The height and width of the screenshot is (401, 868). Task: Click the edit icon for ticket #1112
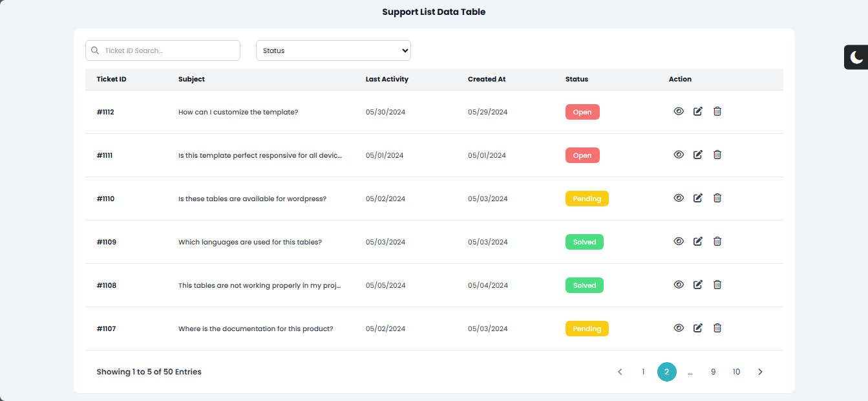(697, 111)
